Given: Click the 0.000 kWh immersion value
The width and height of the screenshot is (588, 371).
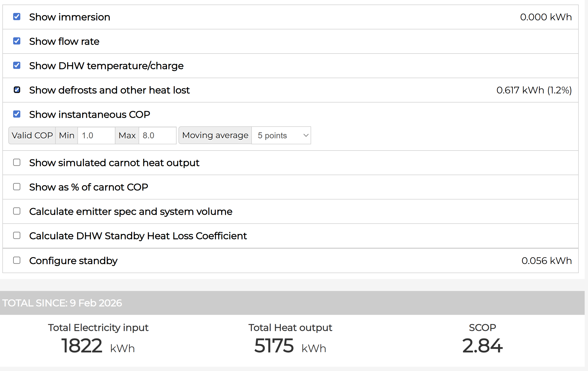Looking at the screenshot, I should click(546, 17).
